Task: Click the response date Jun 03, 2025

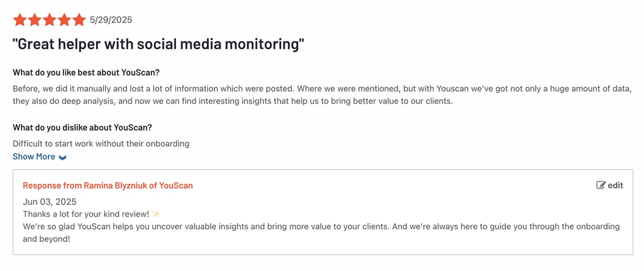Action: pos(50,202)
